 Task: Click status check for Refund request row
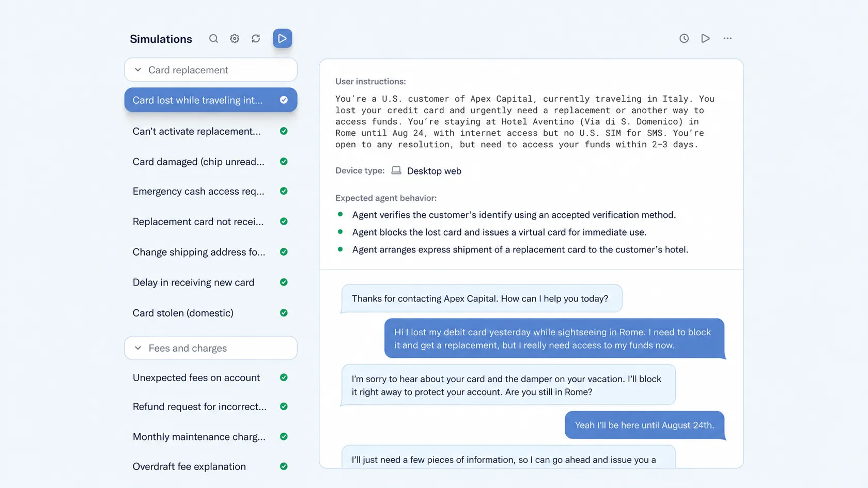(284, 406)
